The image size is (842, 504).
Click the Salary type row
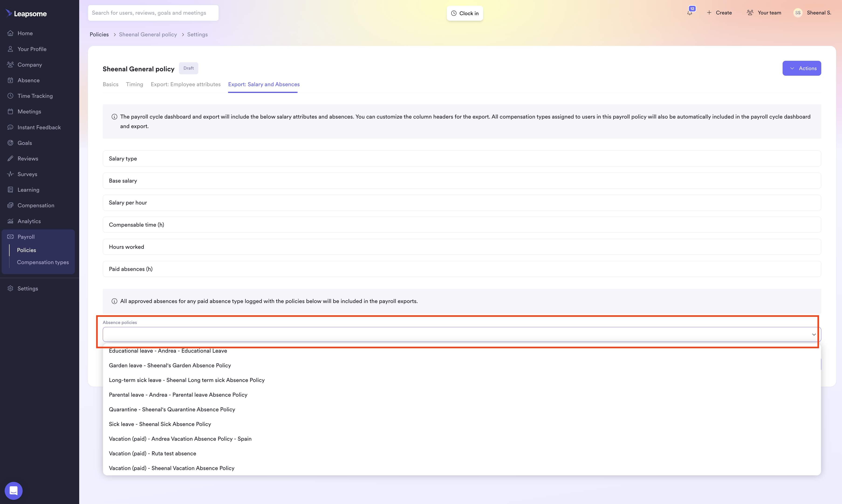(462, 159)
